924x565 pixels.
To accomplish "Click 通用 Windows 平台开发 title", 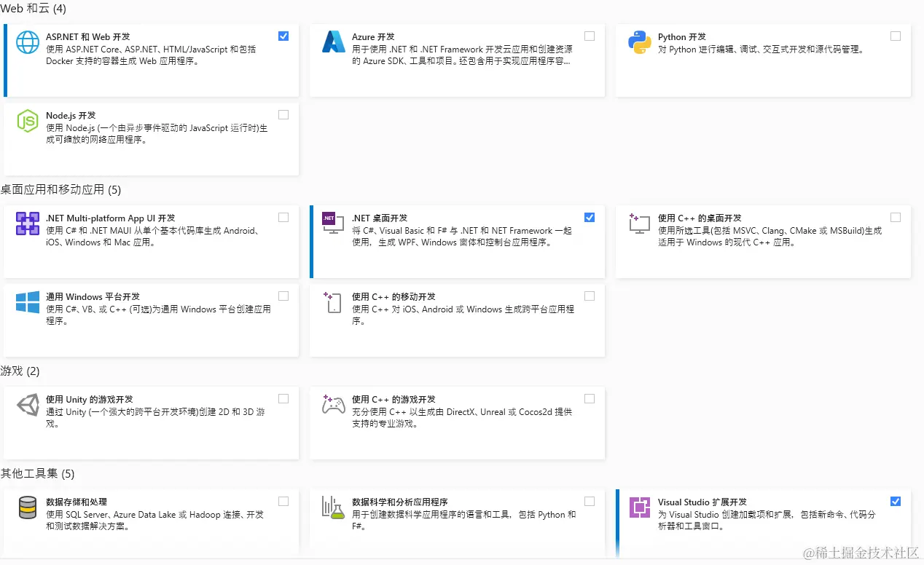I will (93, 296).
